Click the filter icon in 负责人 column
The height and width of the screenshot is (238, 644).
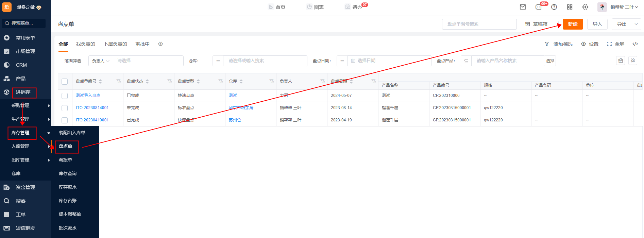coord(323,81)
